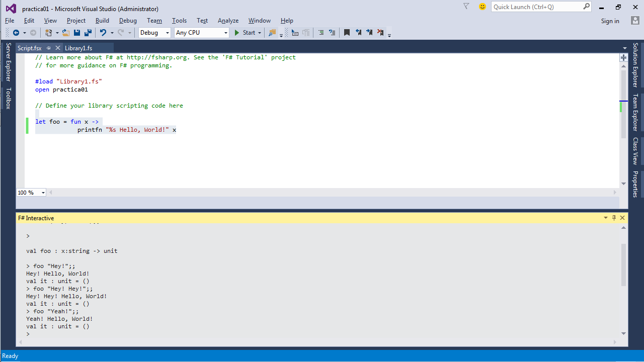Open the Build menu
644x362 pixels.
coord(102,21)
